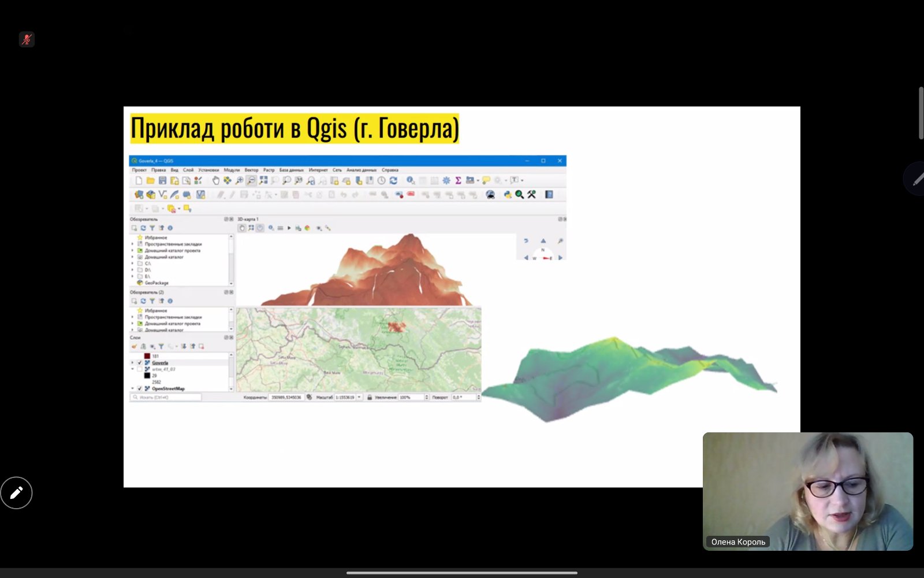The image size is (924, 578).
Task: Expand the Goverla layer tree arrow
Action: pos(133,363)
